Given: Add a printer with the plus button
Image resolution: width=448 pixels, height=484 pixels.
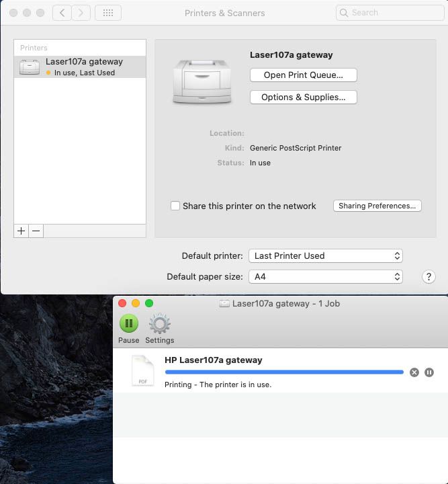Looking at the screenshot, I should pyautogui.click(x=21, y=231).
